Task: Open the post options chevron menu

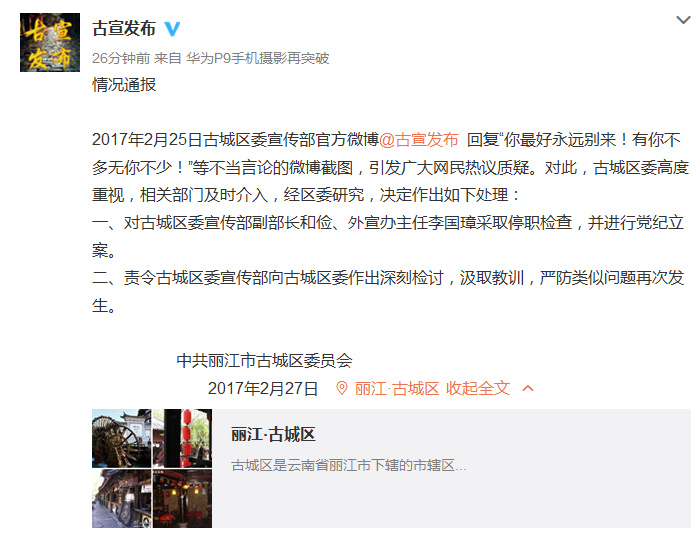Action: 683,20
